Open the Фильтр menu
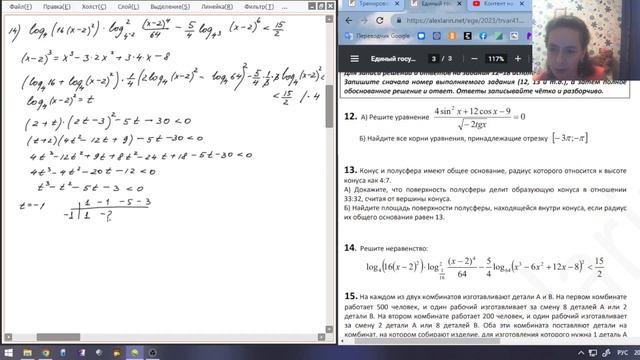 (x=259, y=7)
